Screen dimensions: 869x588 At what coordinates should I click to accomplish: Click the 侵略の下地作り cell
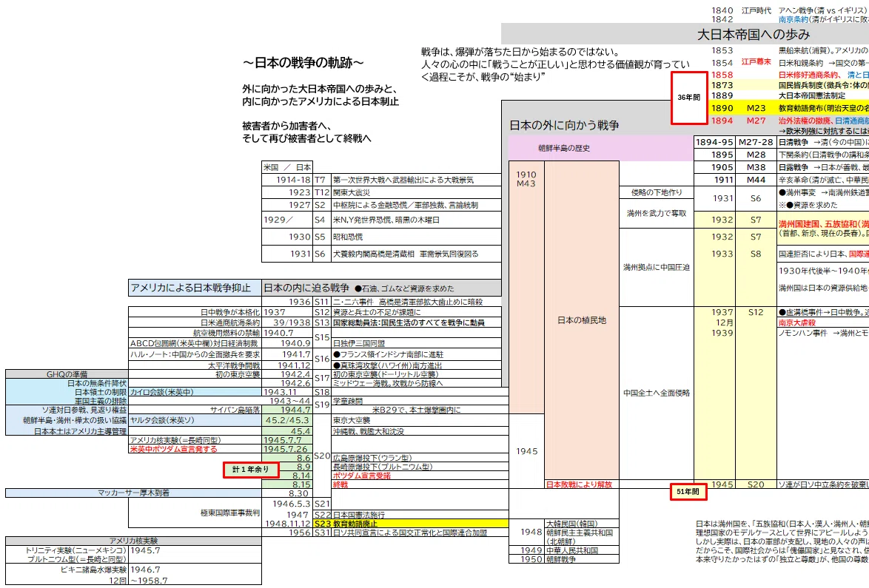click(657, 193)
